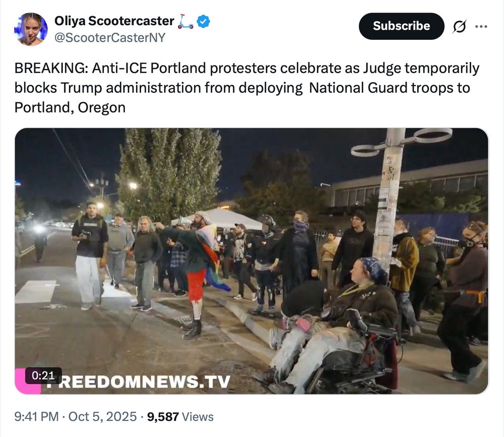Click the blue verified checkmark badge
The height and width of the screenshot is (437, 504).
pos(203,22)
